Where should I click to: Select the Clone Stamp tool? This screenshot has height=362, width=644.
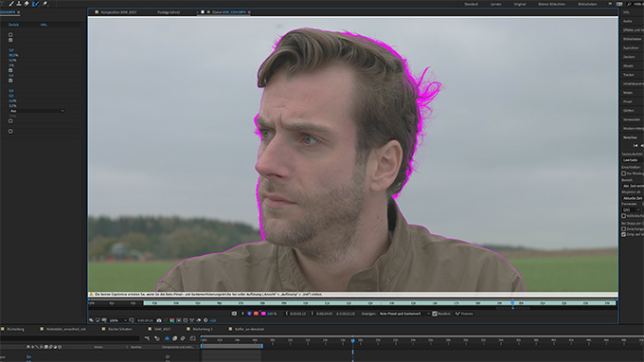click(x=19, y=4)
